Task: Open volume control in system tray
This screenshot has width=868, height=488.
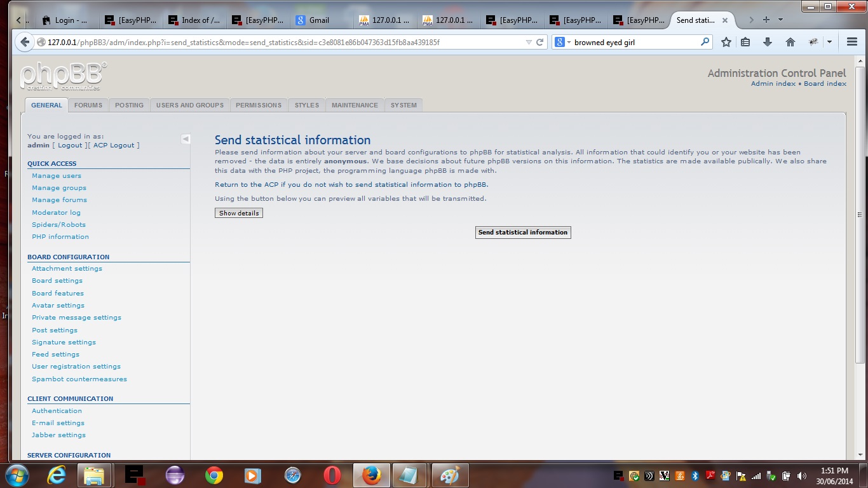Action: tap(802, 475)
